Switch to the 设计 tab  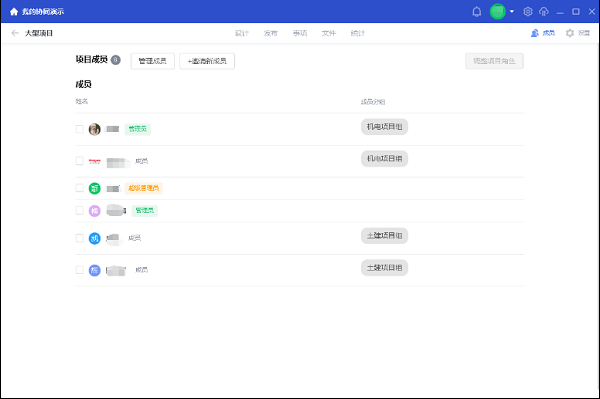(242, 33)
